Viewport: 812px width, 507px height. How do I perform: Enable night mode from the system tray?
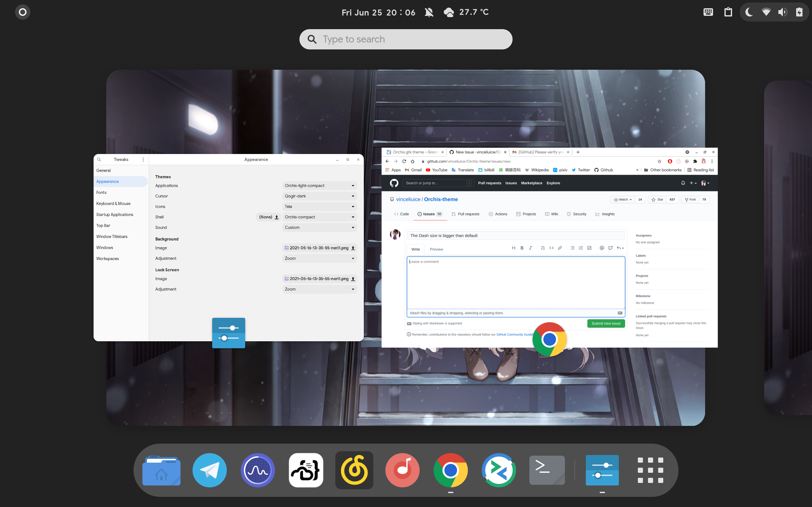(749, 12)
